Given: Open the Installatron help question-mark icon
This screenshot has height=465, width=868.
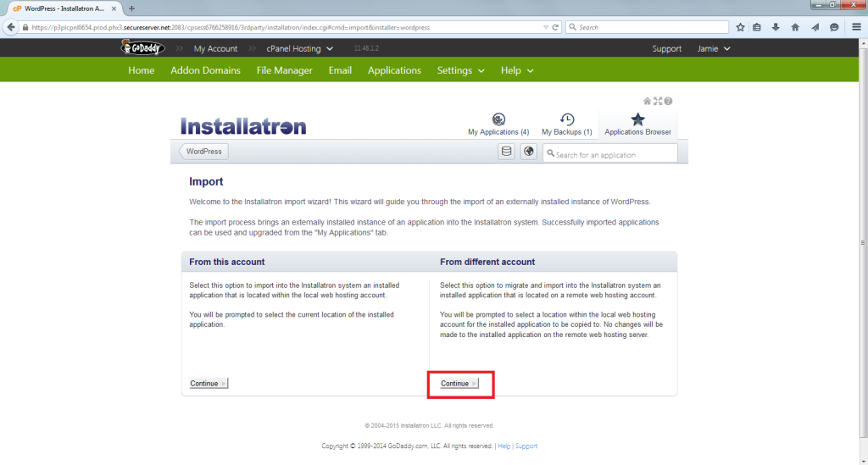Looking at the screenshot, I should coord(668,101).
